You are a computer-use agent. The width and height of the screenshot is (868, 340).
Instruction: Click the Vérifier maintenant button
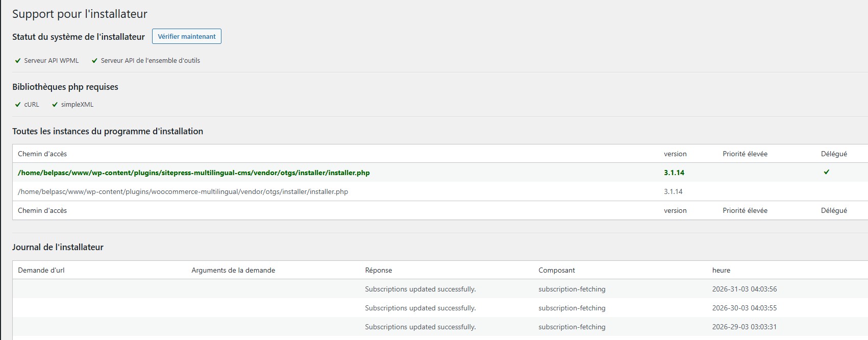click(186, 36)
